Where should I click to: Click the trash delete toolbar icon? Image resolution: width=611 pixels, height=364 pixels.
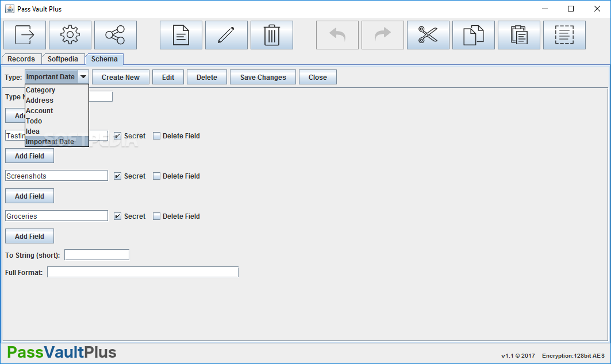[x=272, y=35]
